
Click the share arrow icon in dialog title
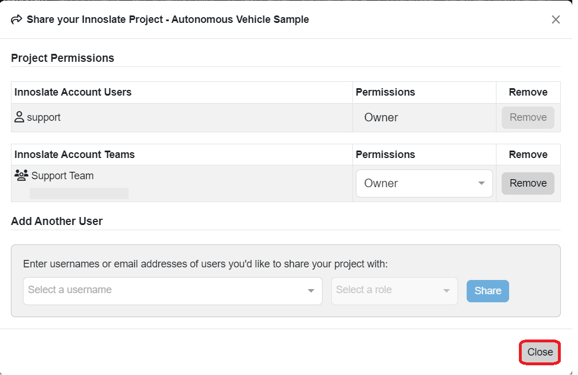[x=17, y=19]
